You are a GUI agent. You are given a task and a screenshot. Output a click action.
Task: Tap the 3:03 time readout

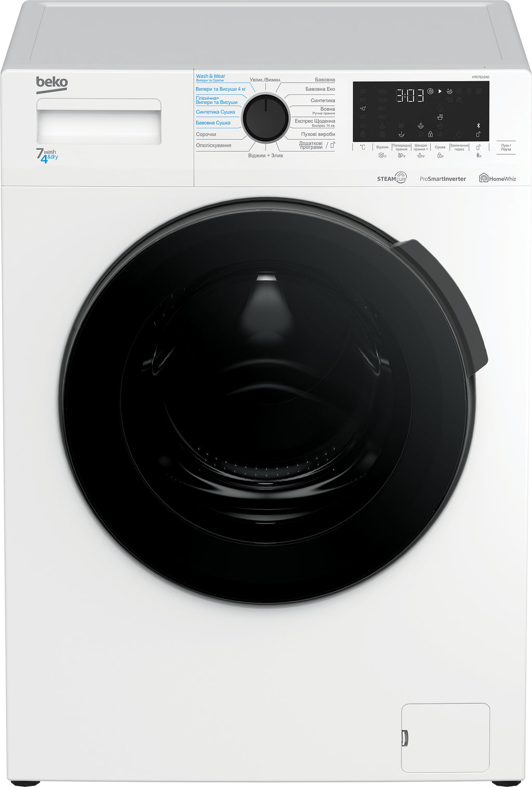pos(410,96)
